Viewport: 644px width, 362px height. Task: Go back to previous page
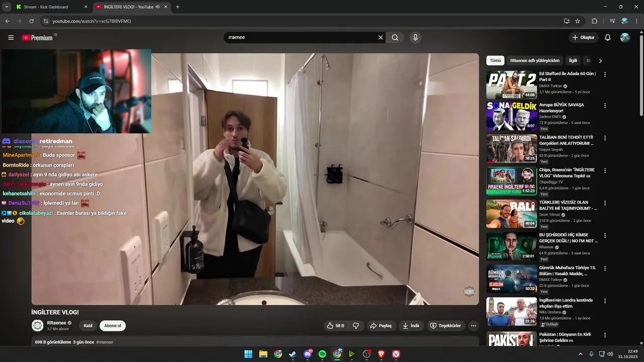[x=7, y=21]
